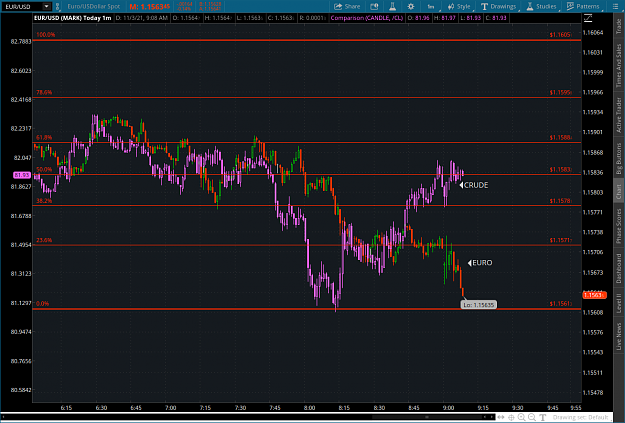
Task: Select the 50.0% Fibonacci level label
Action: (x=44, y=169)
